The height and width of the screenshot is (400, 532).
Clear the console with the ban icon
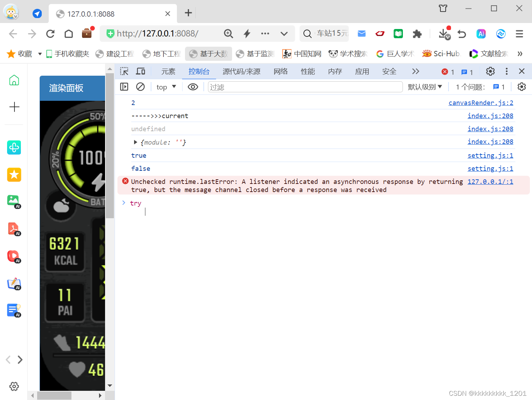pos(140,87)
